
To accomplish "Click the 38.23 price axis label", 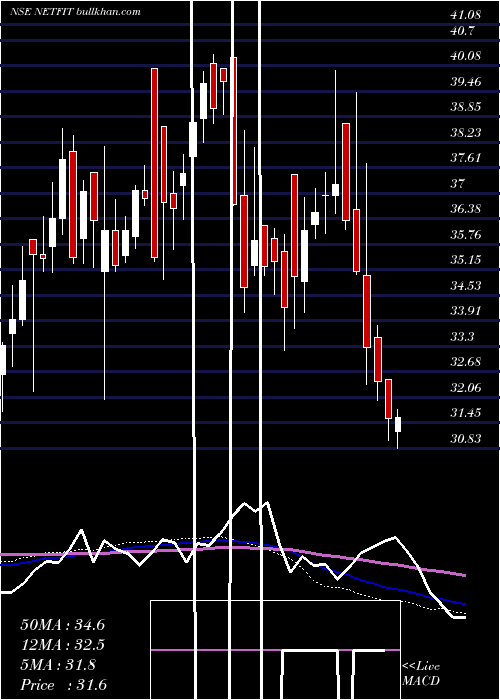I will tap(466, 133).
